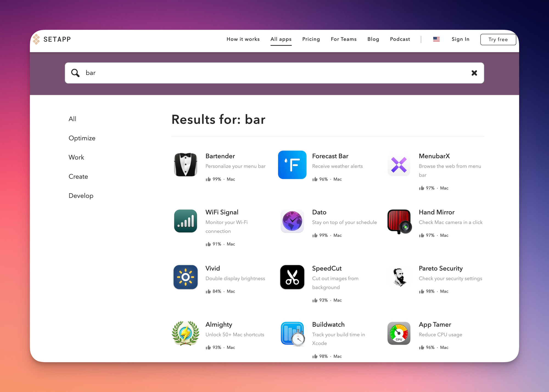549x392 pixels.
Task: Clear the search with the X button
Action: 474,73
